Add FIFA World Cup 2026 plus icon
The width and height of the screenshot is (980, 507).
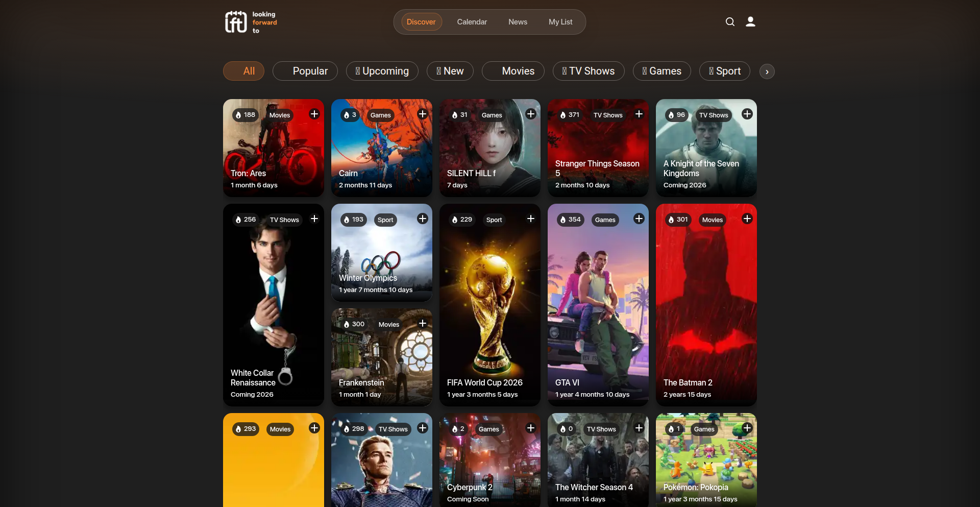531,219
